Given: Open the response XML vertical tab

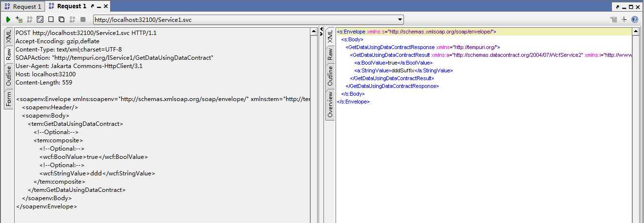Looking at the screenshot, I should click(330, 37).
